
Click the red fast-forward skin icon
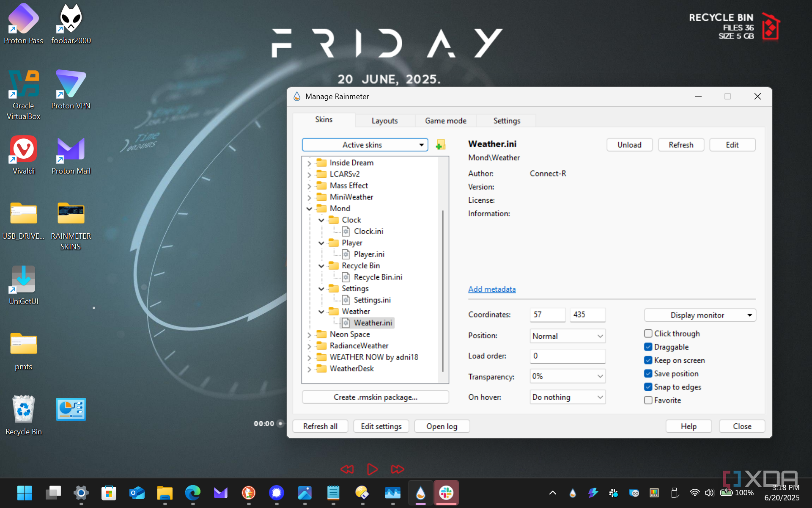[x=397, y=469]
